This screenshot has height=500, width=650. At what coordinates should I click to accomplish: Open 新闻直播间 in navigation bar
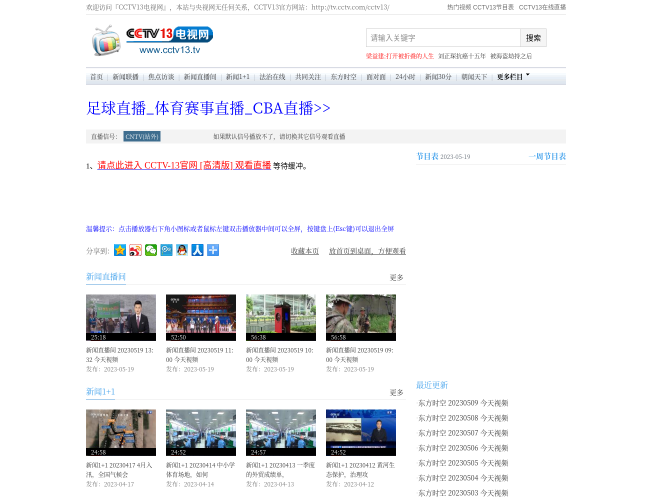pyautogui.click(x=200, y=77)
